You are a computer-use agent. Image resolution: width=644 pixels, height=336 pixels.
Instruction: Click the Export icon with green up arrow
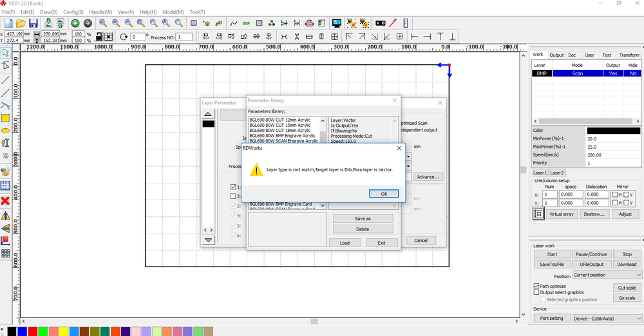pyautogui.click(x=61, y=23)
